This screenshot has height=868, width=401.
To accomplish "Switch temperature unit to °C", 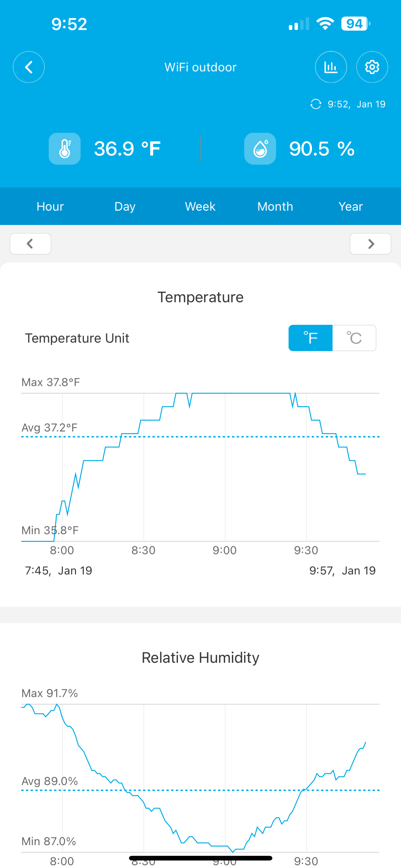I will [x=354, y=338].
